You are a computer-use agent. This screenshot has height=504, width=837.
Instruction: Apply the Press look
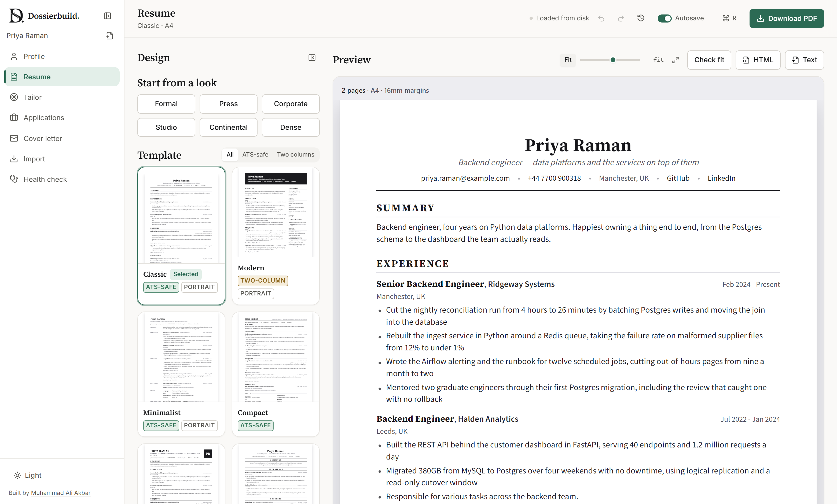coord(228,104)
